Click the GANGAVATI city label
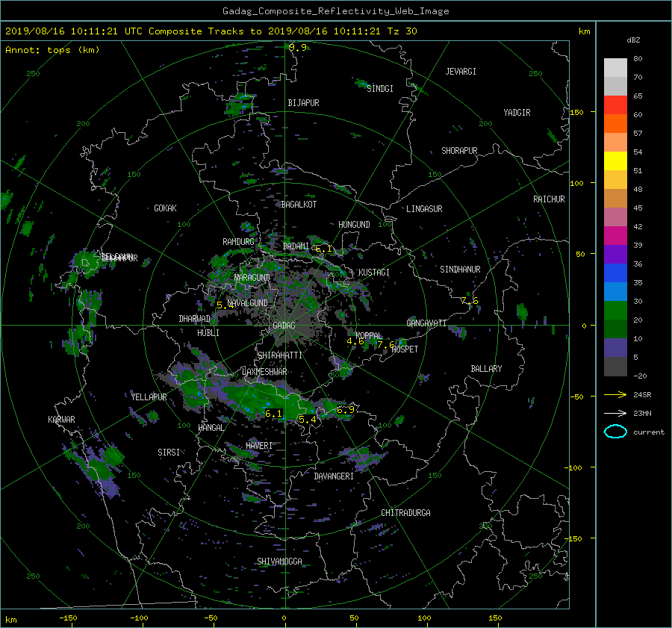 click(x=426, y=323)
